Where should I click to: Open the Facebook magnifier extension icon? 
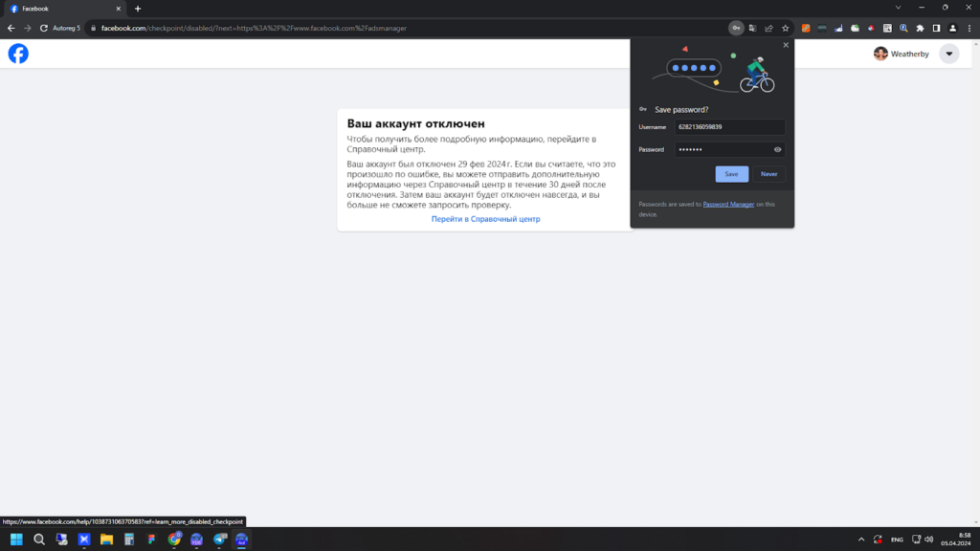903,28
